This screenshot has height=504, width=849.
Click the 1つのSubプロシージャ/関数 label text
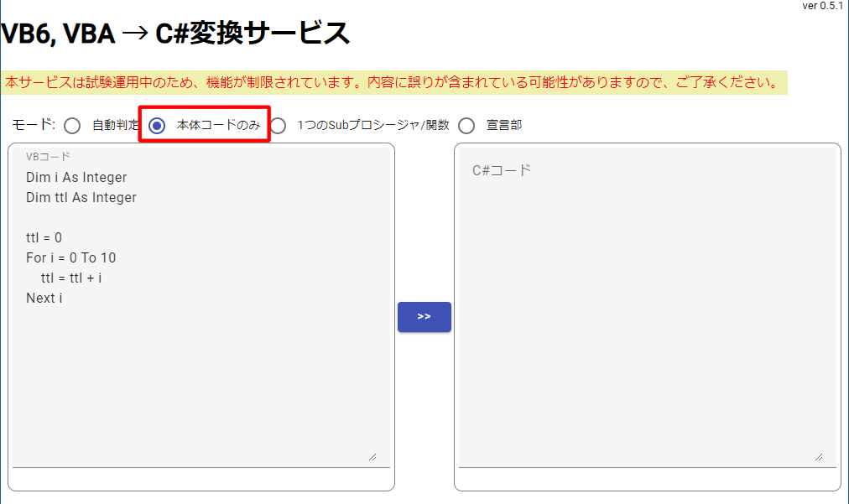[373, 125]
